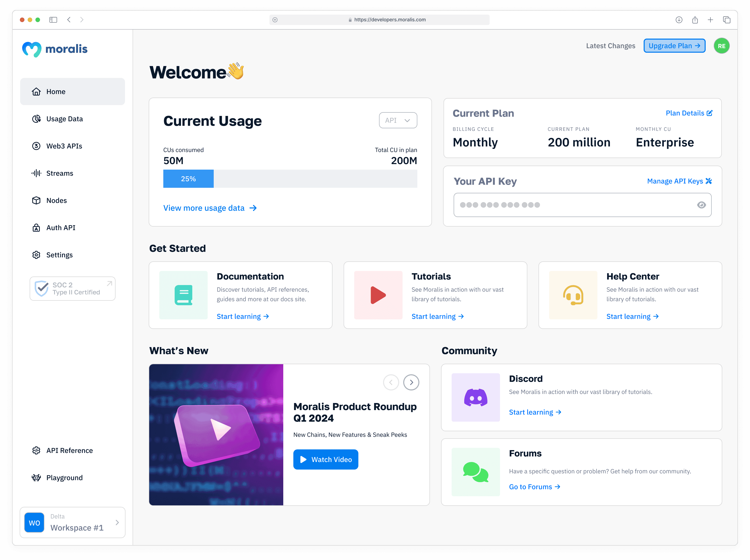Click the WO workspace badge
The image size is (750, 560).
[34, 522]
